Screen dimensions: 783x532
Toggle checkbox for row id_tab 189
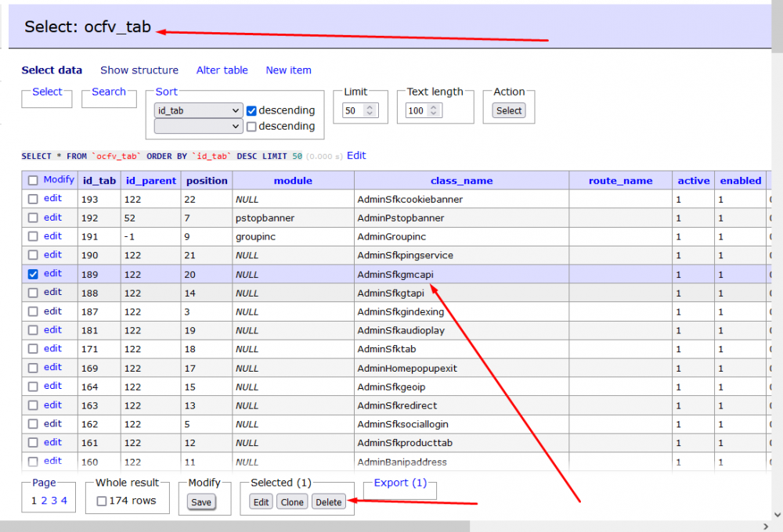tap(33, 275)
